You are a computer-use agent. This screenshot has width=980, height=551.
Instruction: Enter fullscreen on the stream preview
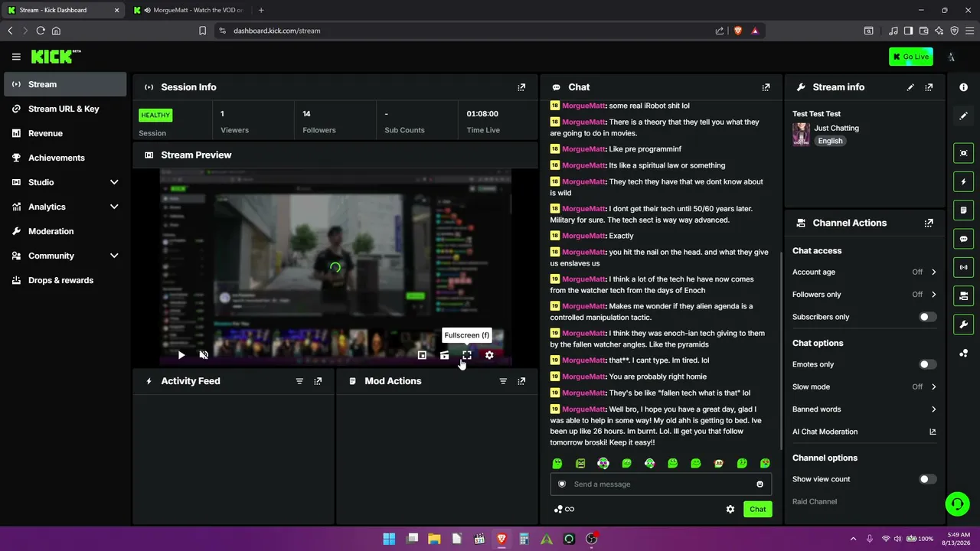coord(467,355)
